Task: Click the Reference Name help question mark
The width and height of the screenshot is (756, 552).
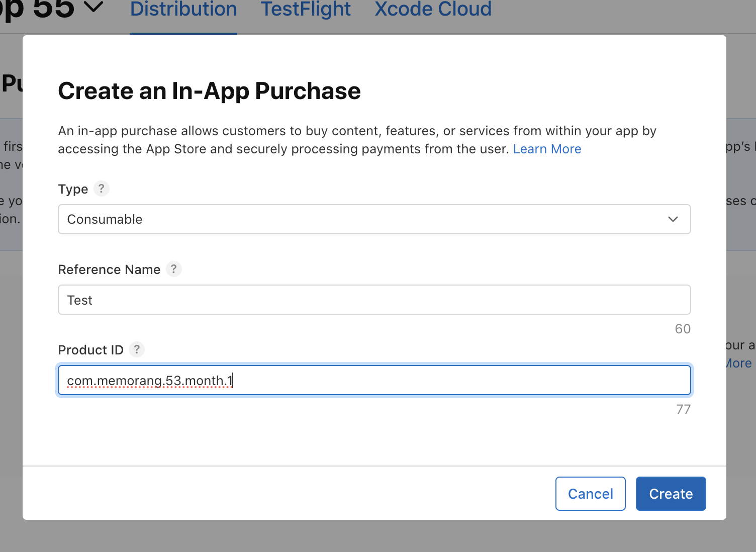Action: pyautogui.click(x=173, y=269)
